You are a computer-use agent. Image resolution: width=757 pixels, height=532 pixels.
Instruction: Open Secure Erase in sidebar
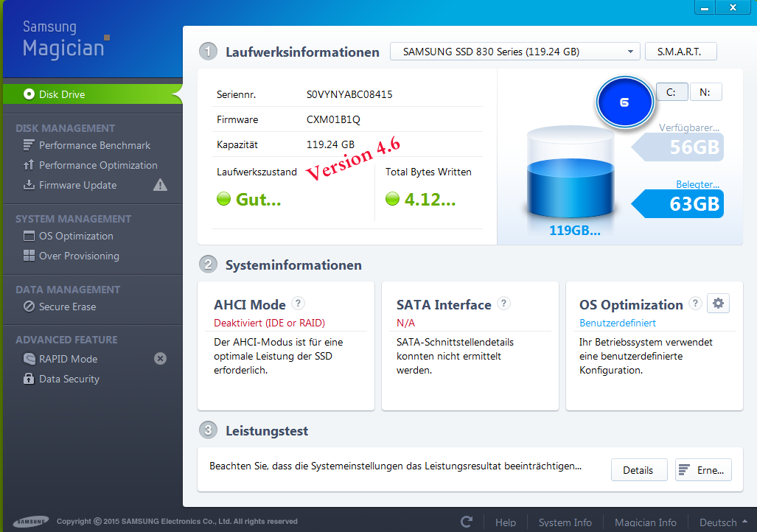click(x=67, y=307)
